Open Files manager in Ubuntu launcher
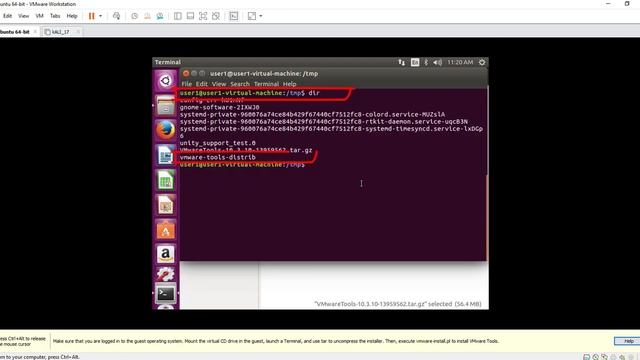Viewport: 640px width, 360px height. tap(165, 106)
